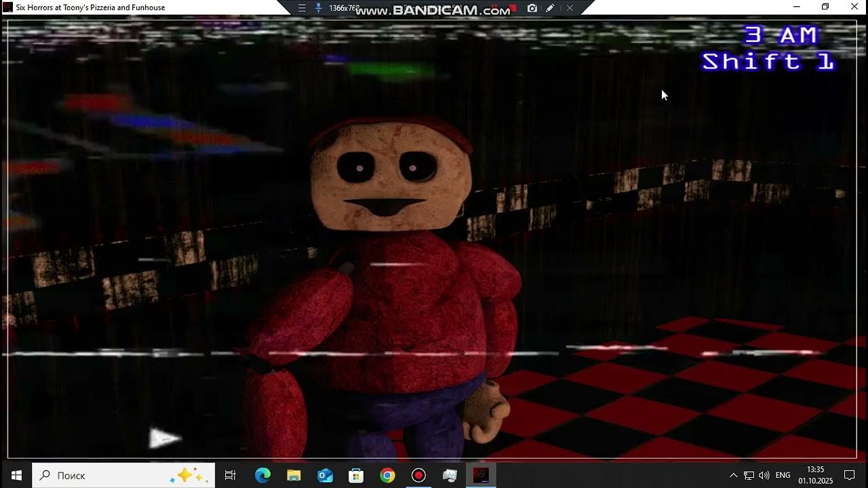This screenshot has width=868, height=488.
Task: Expand hidden system tray icons
Action: click(x=733, y=475)
